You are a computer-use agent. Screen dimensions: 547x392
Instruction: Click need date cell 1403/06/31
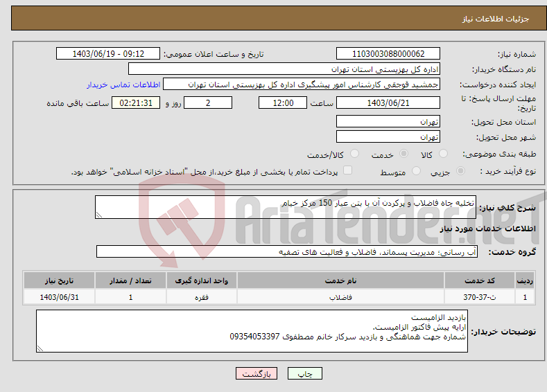60,297
